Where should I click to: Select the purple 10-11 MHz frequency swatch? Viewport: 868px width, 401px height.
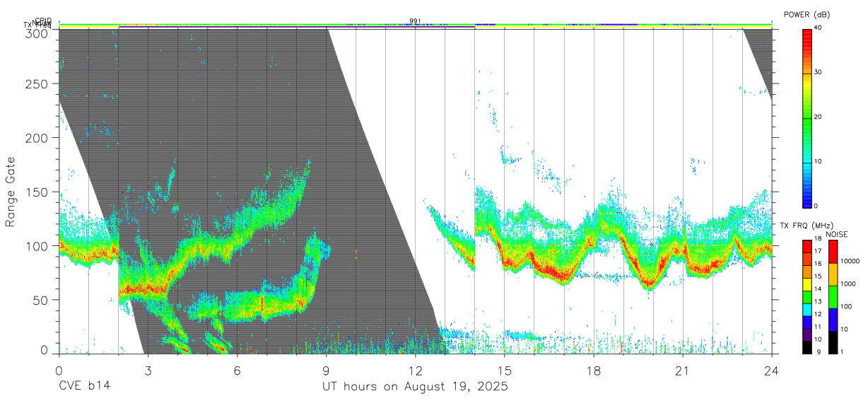click(807, 333)
